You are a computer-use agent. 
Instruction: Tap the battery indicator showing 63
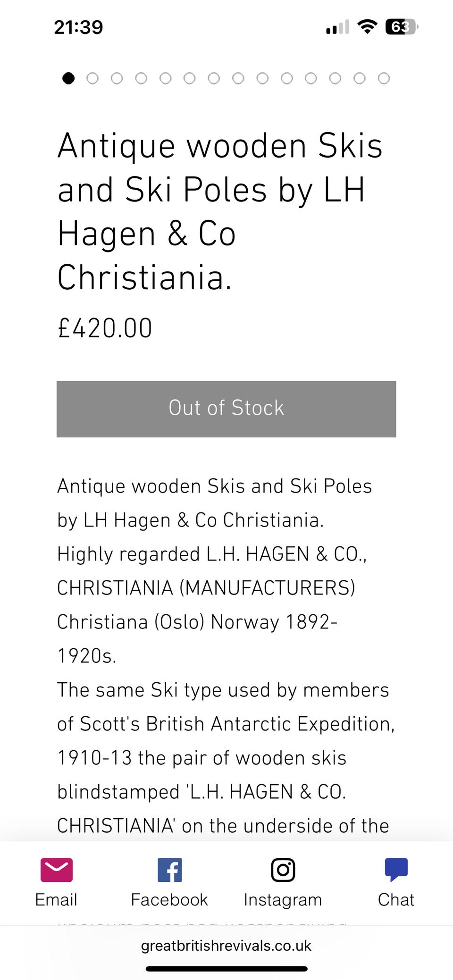[401, 27]
